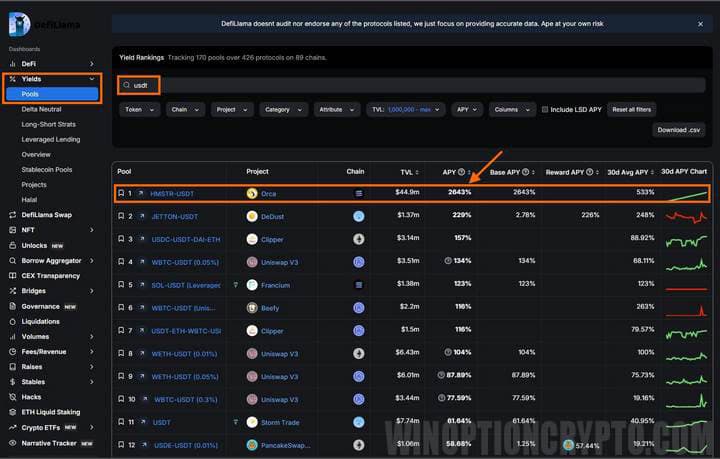Bookmark the HMSTR-USDT pool
Image resolution: width=720 pixels, height=459 pixels.
click(121, 193)
